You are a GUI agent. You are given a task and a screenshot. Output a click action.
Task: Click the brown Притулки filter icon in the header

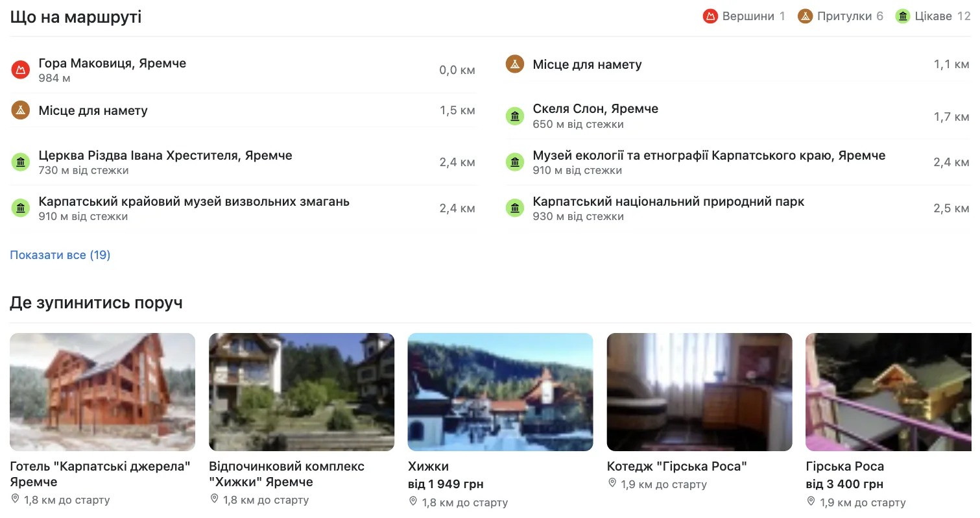[x=806, y=16]
